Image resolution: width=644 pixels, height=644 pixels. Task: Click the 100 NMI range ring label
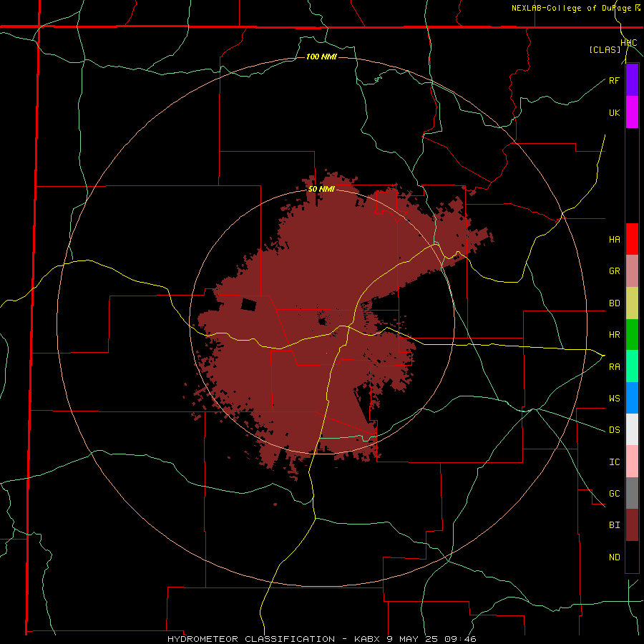(x=321, y=57)
